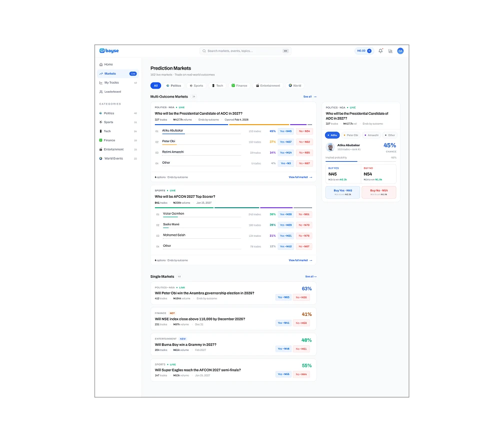Screen dimensions: 504x442
Task: Add funds with the plus icon
Action: (x=369, y=51)
